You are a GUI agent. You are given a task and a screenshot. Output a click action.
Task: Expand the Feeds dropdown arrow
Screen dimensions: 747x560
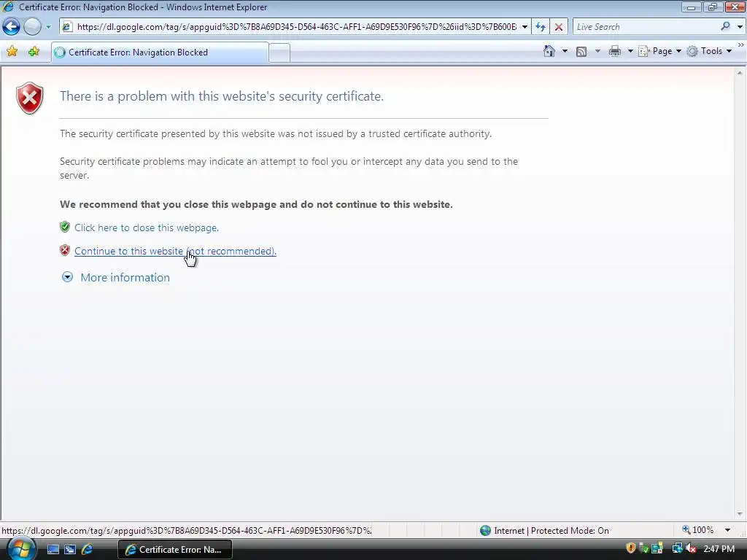[x=597, y=51]
